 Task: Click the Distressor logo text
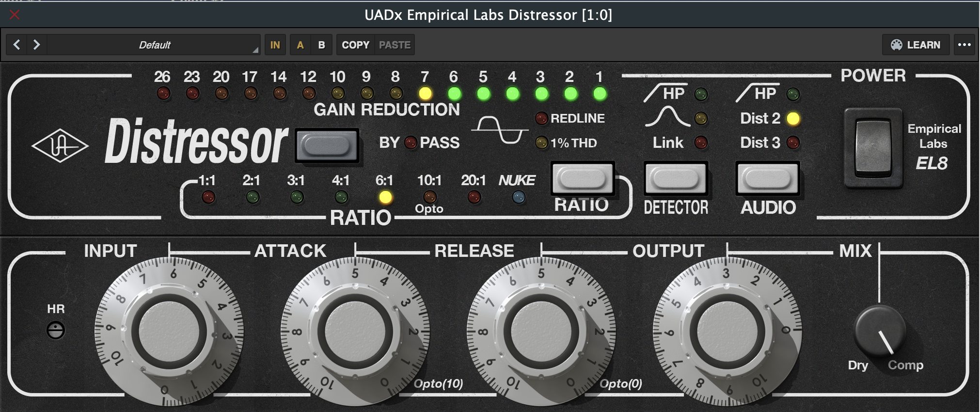[x=196, y=142]
